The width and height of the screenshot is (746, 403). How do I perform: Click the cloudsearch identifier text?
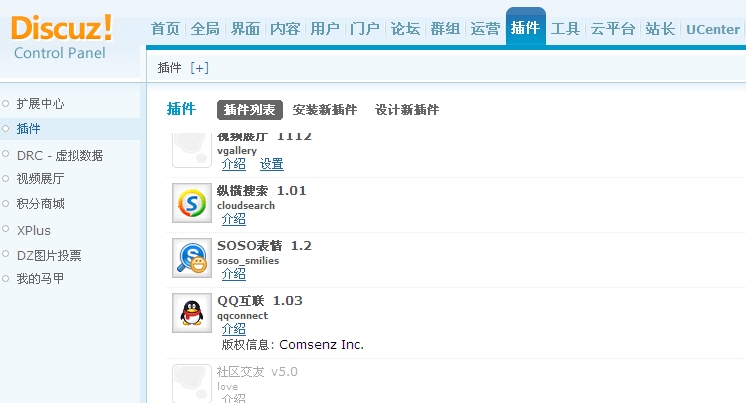(x=246, y=206)
